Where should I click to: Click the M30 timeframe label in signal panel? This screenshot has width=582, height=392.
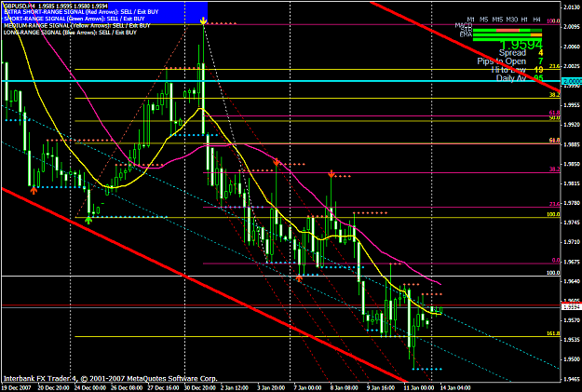[x=512, y=20]
